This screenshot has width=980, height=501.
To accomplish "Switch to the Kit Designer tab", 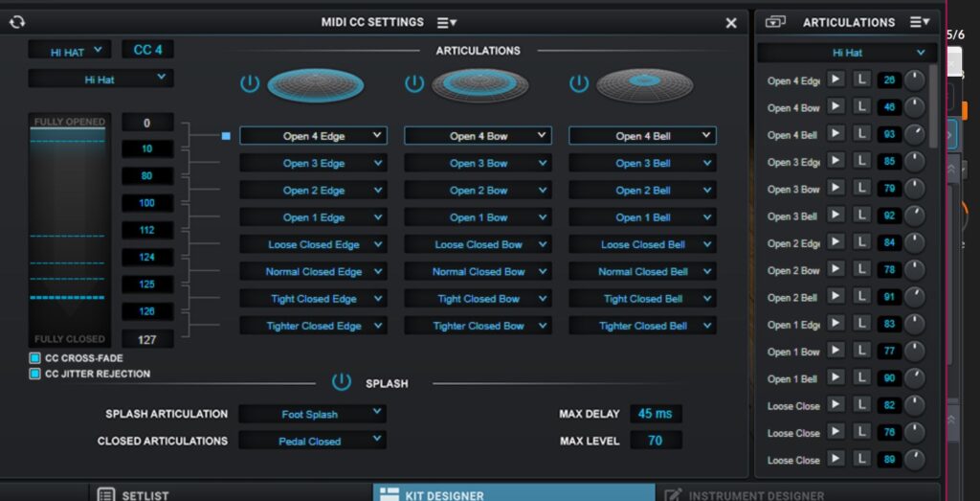I will (x=513, y=494).
